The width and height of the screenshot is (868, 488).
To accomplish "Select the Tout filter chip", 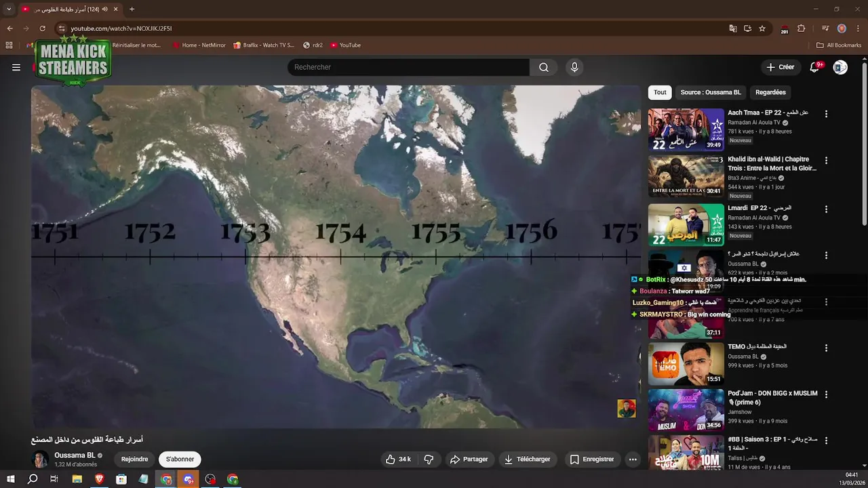I will click(x=660, y=92).
